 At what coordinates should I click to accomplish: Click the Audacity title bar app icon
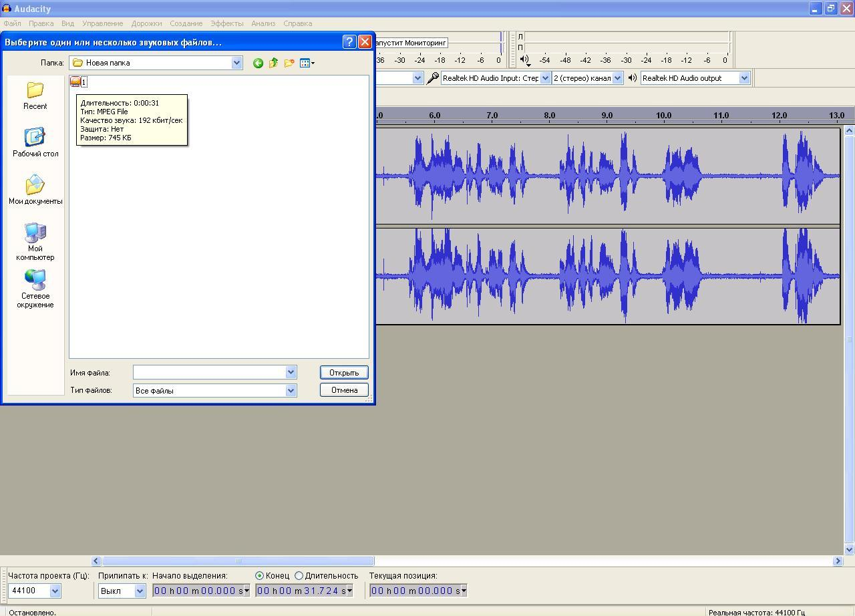6,9
